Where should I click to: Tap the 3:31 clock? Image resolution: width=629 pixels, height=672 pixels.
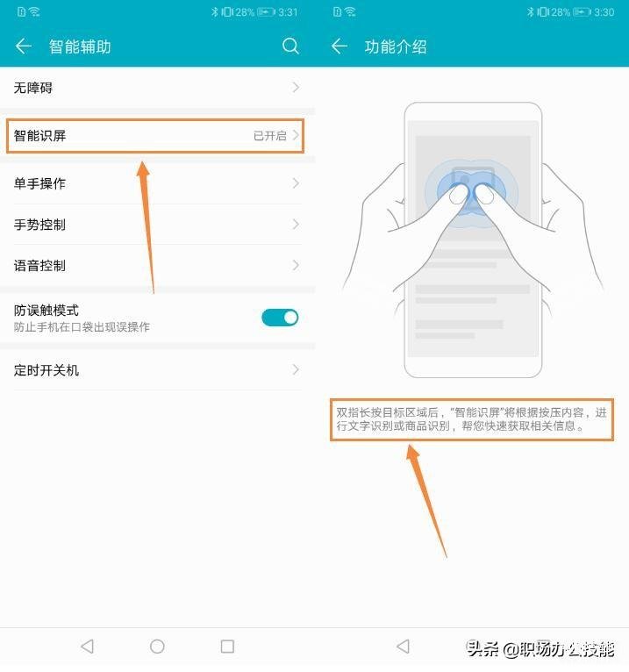[x=288, y=12]
